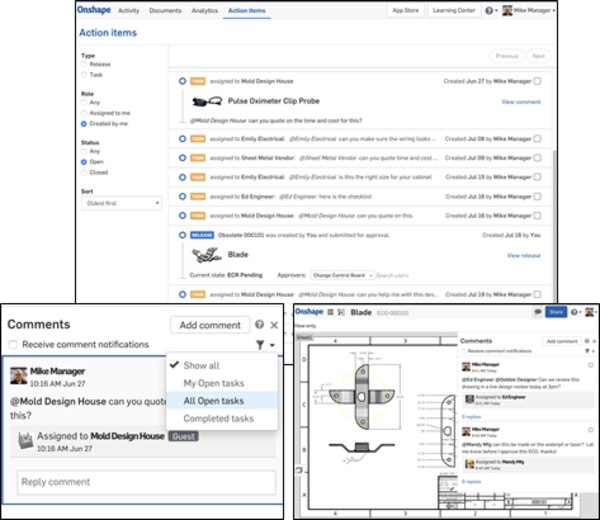Select Open status radio button
Viewport: 600px width, 520px height.
pos(84,162)
